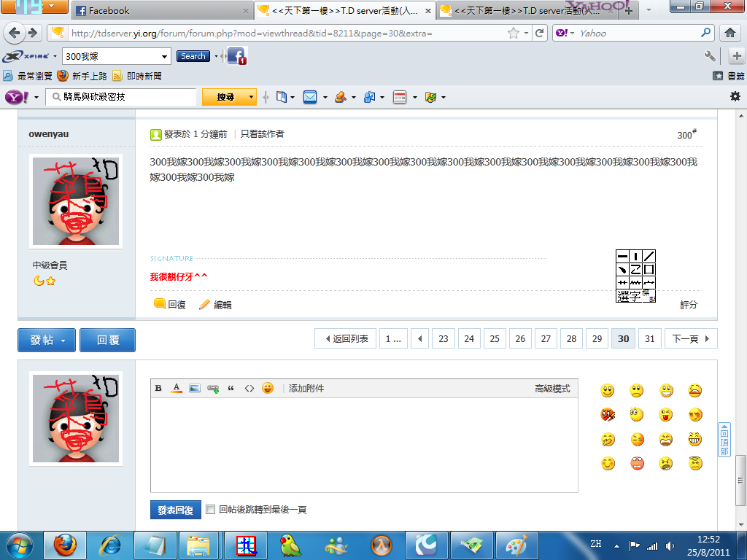
Task: Click owenyau avatar in post 300
Action: [x=76, y=201]
